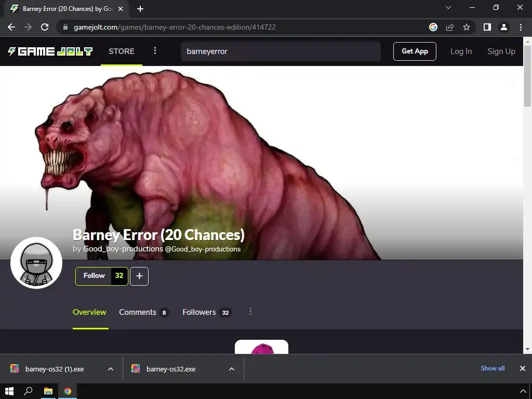Switch to the Overview tab
Screen dimensions: 532x399
[89, 312]
